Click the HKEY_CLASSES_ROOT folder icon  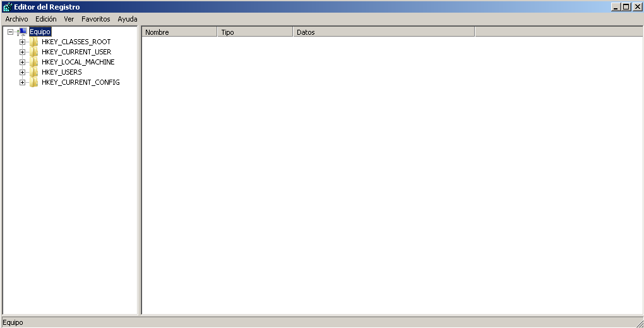tap(34, 42)
